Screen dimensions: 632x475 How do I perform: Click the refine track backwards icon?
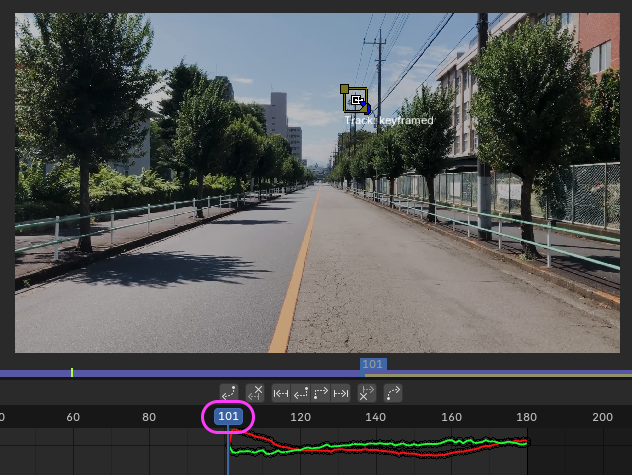[x=229, y=393]
